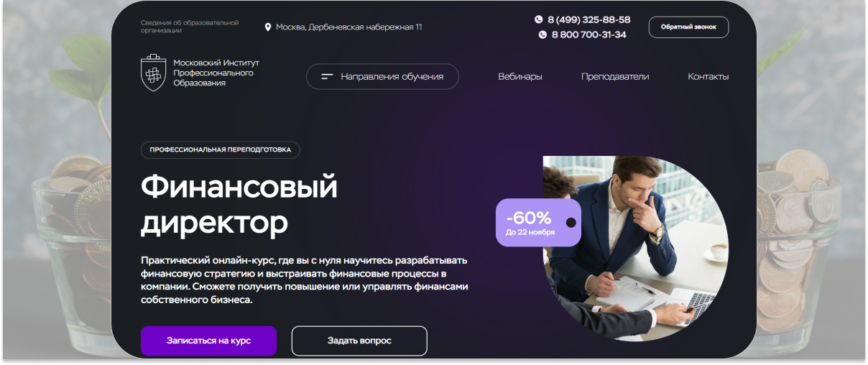868x365 pixels.
Task: Click the phone icon beside 8 800 700-31-34
Action: [542, 34]
